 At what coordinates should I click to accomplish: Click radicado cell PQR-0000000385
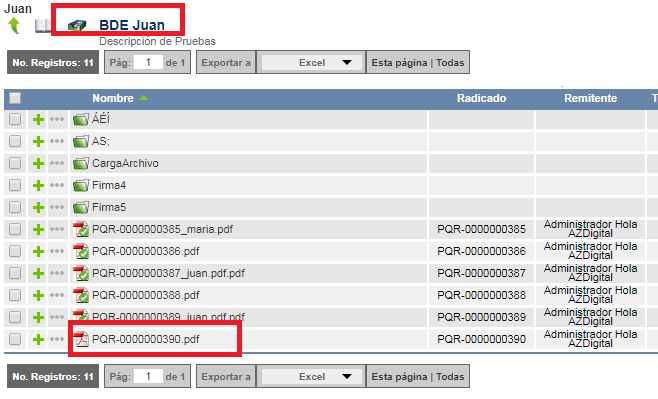pos(481,229)
